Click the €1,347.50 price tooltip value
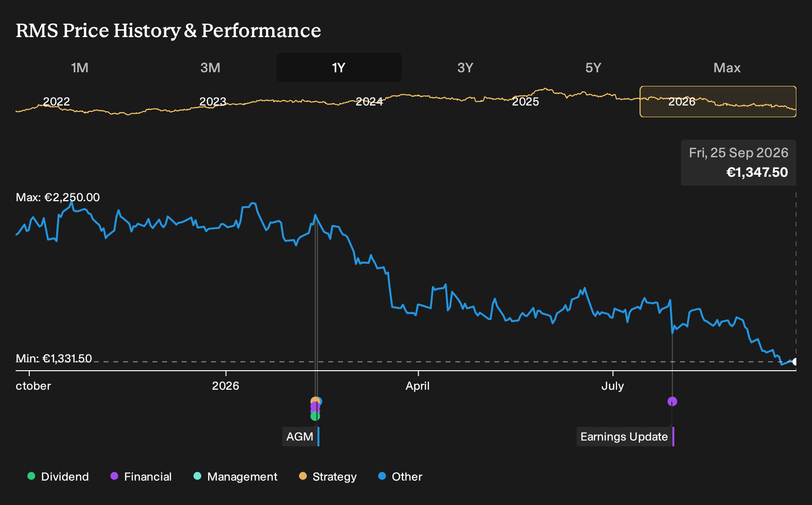The height and width of the screenshot is (505, 812). [x=757, y=172]
